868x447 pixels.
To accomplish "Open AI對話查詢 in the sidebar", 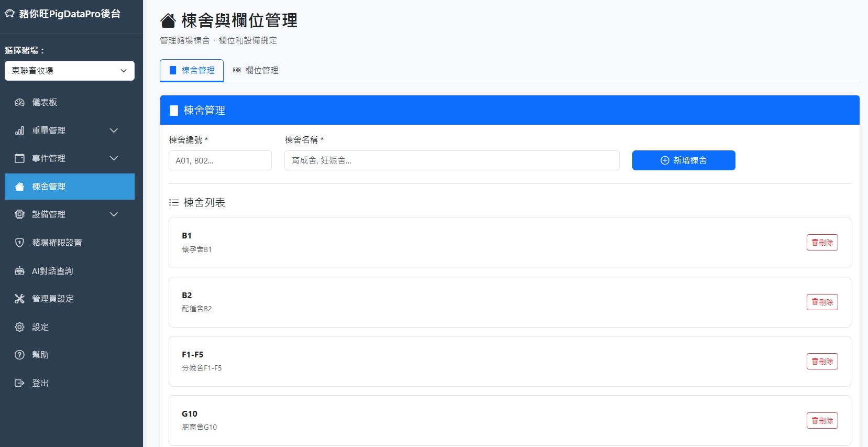I will click(70, 271).
